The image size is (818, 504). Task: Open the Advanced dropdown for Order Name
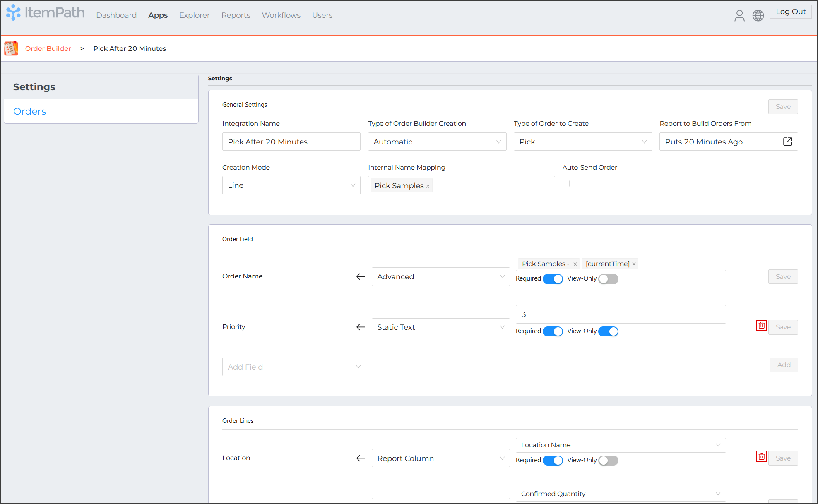440,276
